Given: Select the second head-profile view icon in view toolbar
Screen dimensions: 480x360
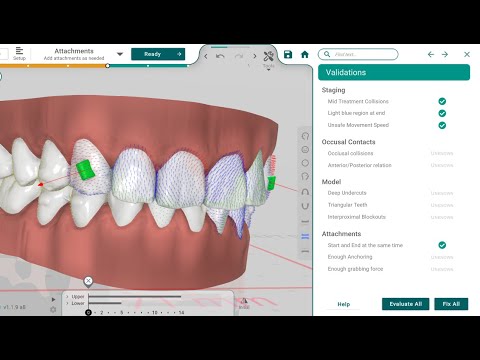Looking at the screenshot, I should pyautogui.click(x=305, y=176).
